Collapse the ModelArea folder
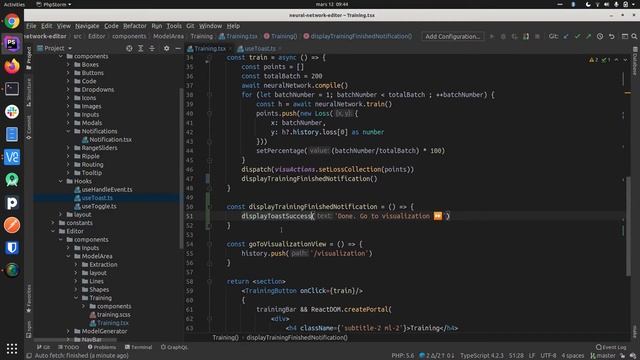640x360 pixels. click(x=68, y=256)
